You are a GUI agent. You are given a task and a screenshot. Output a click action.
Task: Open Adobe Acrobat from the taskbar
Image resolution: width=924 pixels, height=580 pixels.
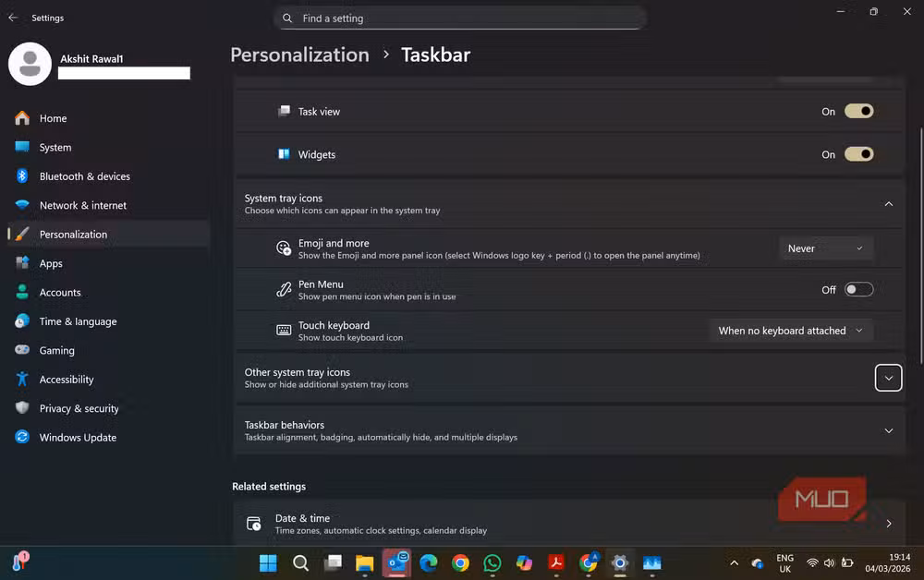(555, 563)
